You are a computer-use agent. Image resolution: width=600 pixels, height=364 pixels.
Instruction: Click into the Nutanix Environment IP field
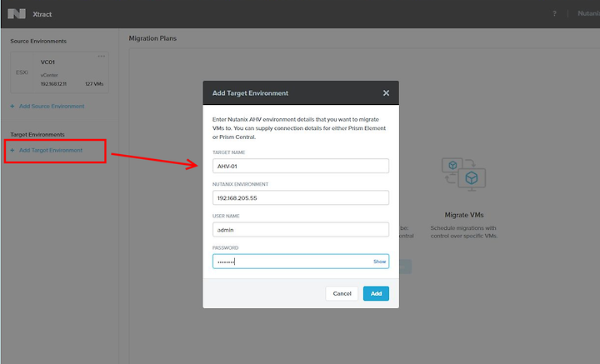[301, 197]
